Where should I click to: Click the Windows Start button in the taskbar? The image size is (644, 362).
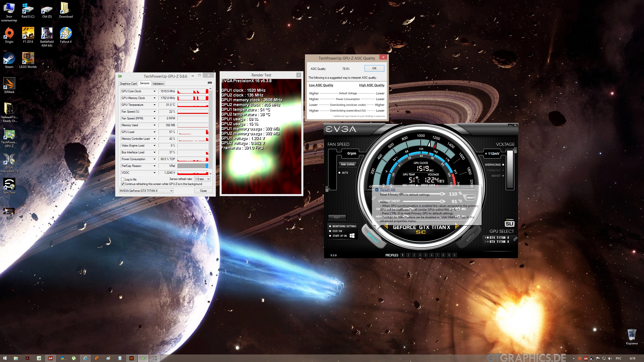pyautogui.click(x=5, y=358)
